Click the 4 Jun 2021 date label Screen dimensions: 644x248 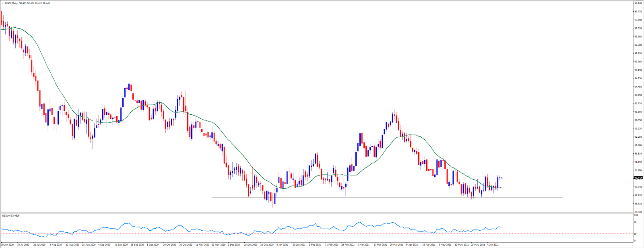click(x=493, y=244)
